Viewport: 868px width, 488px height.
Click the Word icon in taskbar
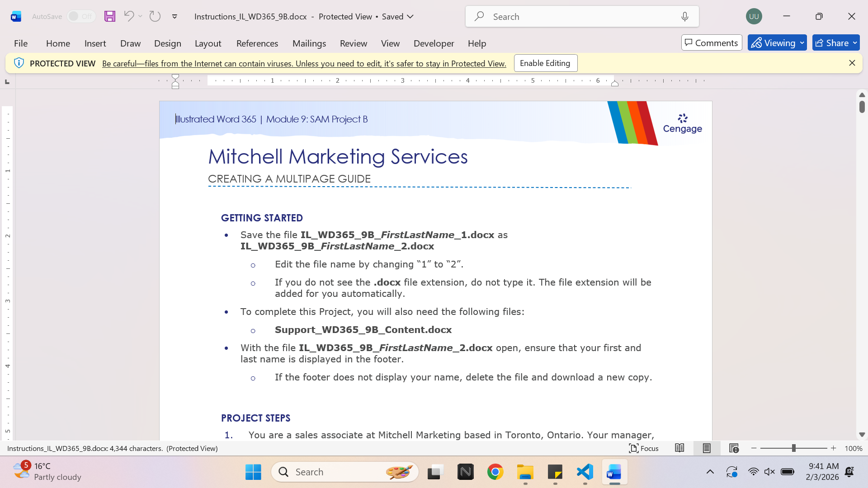[x=614, y=472]
